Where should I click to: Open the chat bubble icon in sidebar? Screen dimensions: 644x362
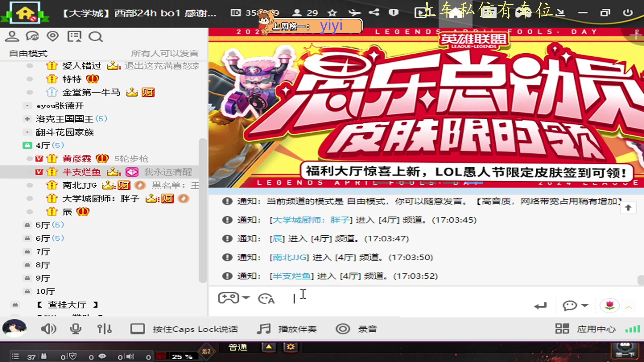(x=33, y=36)
